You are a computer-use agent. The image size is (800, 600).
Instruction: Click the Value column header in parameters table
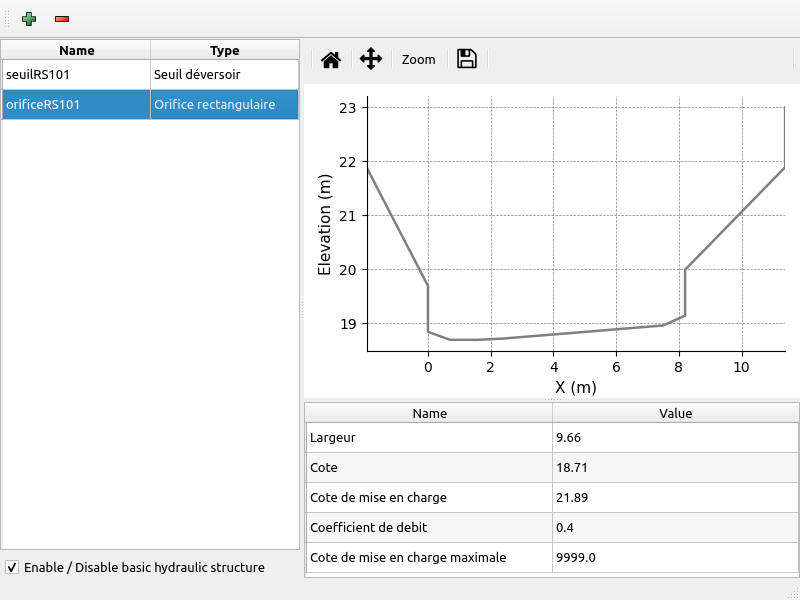click(x=675, y=413)
